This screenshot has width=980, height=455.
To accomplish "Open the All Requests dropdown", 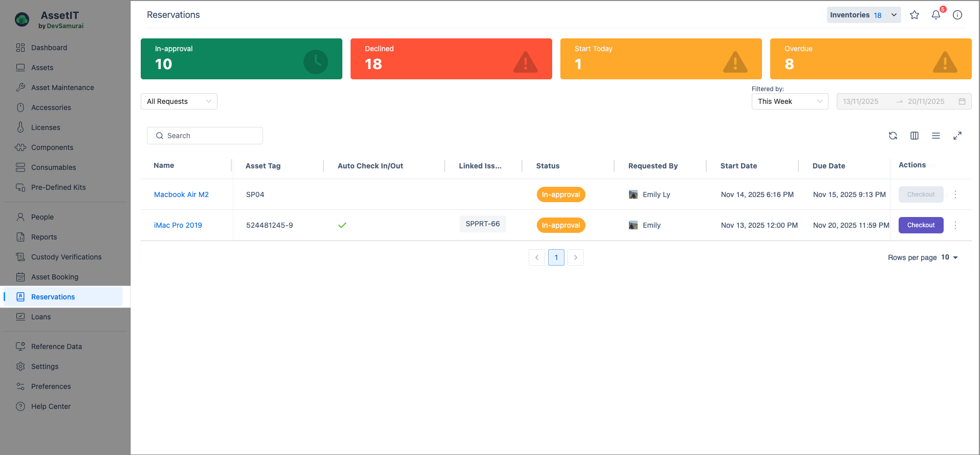I will point(179,101).
